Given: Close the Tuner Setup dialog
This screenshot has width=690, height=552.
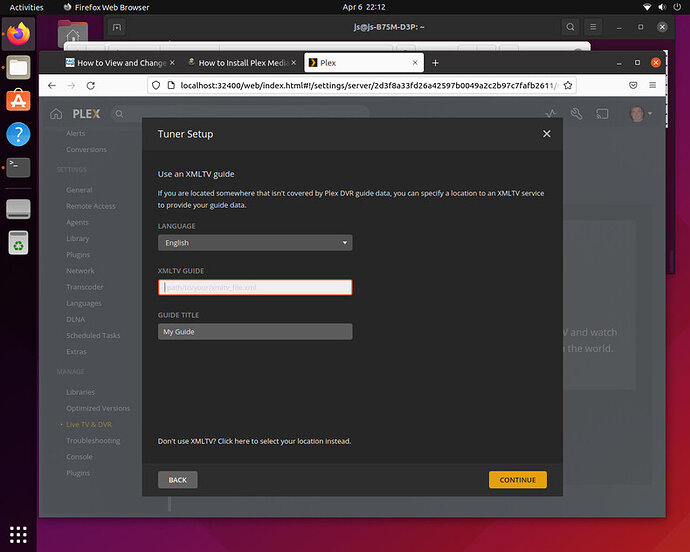Looking at the screenshot, I should coord(547,134).
